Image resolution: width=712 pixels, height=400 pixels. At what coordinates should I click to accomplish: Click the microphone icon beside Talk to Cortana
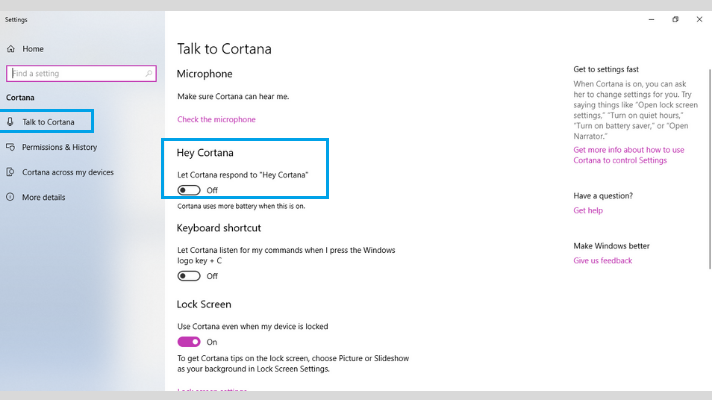(x=10, y=121)
